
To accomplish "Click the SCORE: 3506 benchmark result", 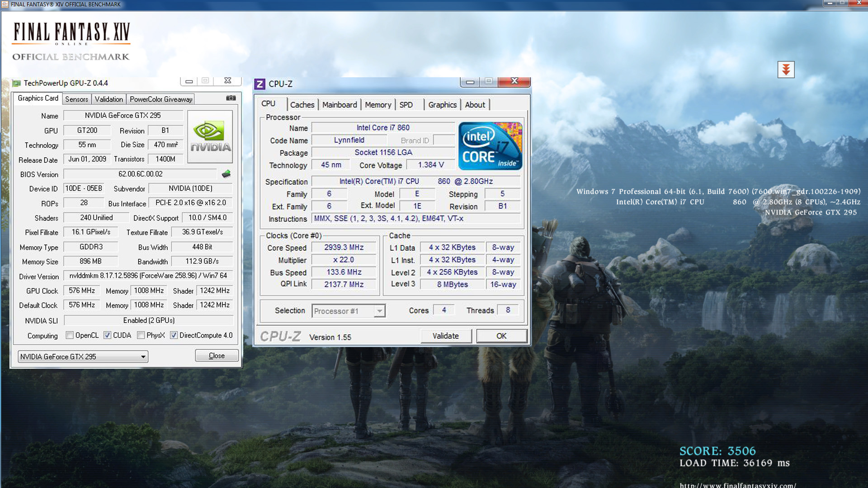I will 717,451.
